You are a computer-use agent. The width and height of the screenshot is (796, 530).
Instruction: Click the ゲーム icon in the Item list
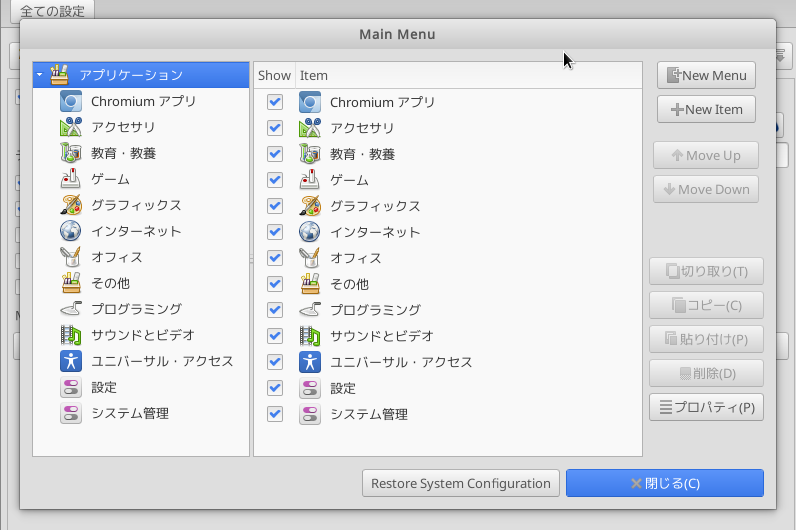coord(310,180)
